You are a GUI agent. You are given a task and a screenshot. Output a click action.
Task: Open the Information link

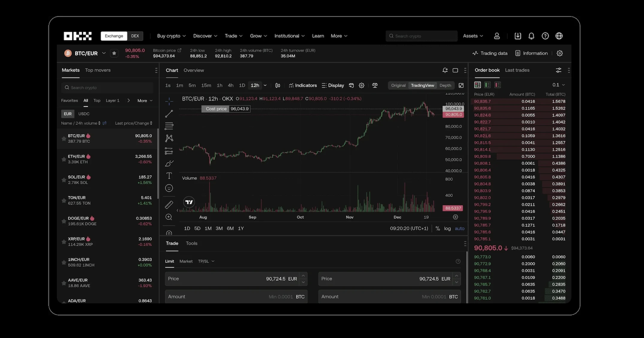pos(531,53)
